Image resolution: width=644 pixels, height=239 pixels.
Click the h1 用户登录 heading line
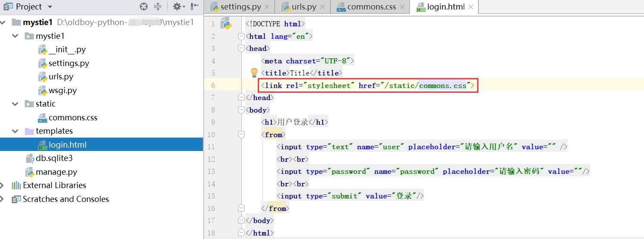click(x=294, y=123)
